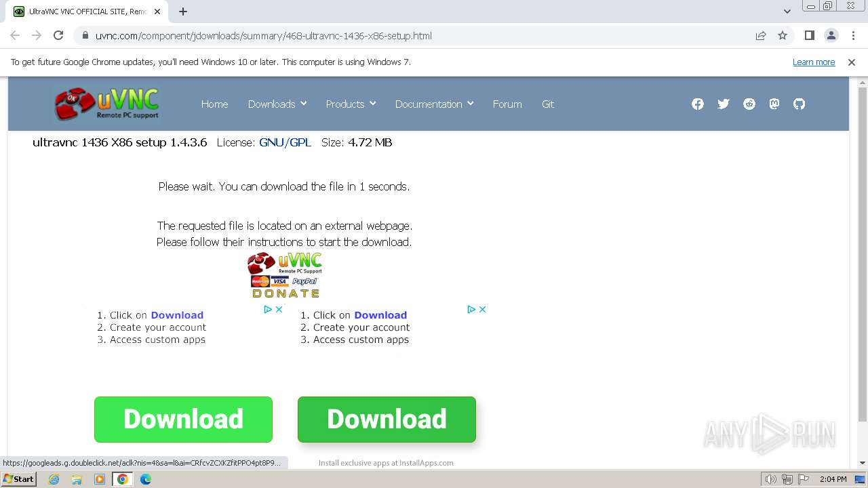Click the right green Download button
The height and width of the screenshot is (488, 868).
click(387, 420)
